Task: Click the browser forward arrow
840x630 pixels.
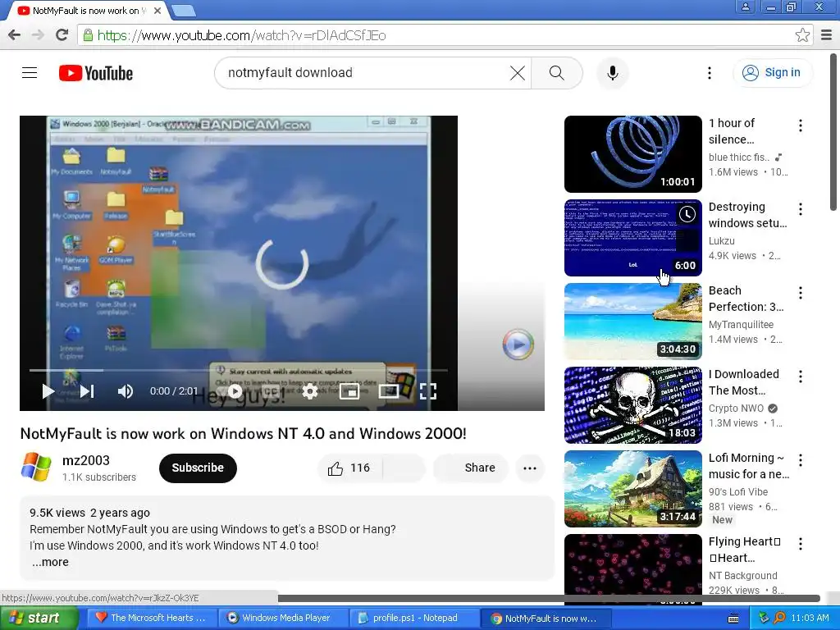Action: 38,35
